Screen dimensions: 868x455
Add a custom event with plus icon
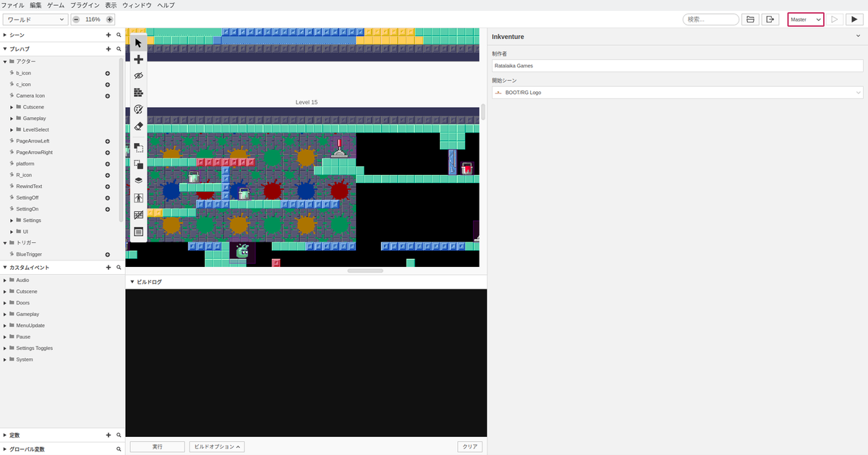(x=109, y=268)
